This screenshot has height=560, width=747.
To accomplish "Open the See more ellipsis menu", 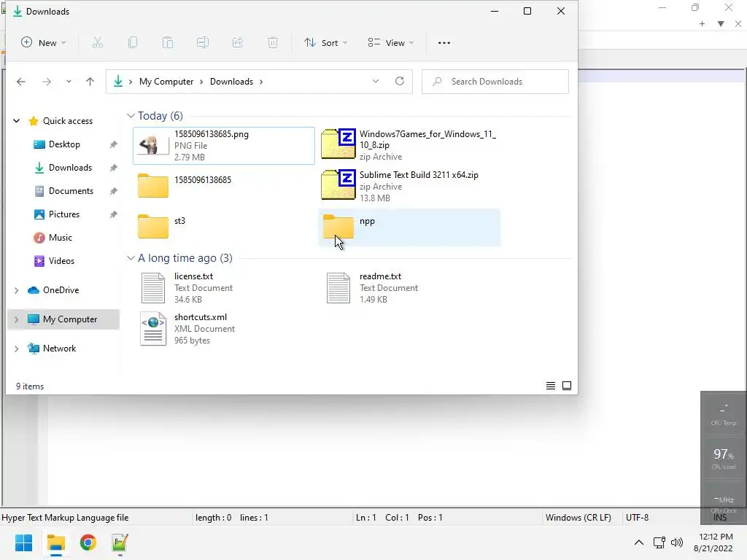I will point(444,43).
